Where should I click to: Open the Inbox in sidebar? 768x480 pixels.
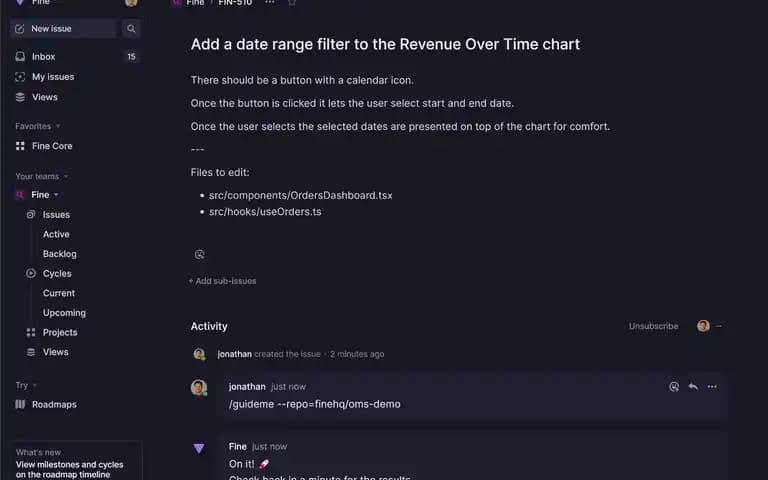click(75, 56)
